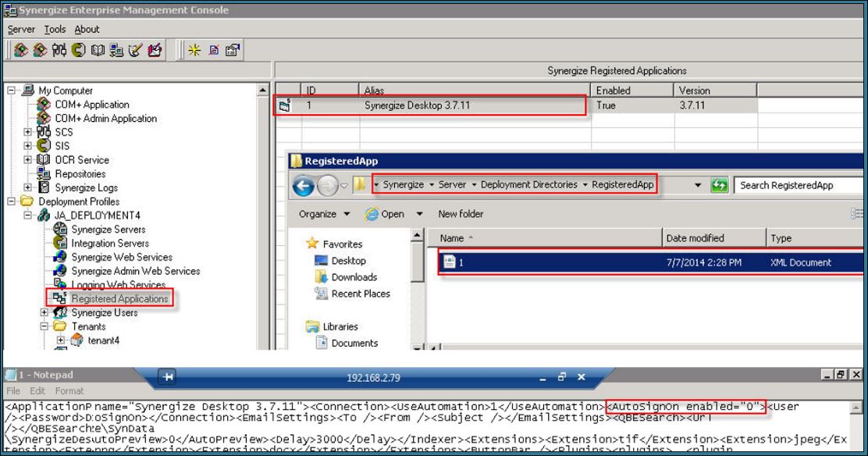Open the Tools menu
This screenshot has width=868, height=456.
coord(55,30)
